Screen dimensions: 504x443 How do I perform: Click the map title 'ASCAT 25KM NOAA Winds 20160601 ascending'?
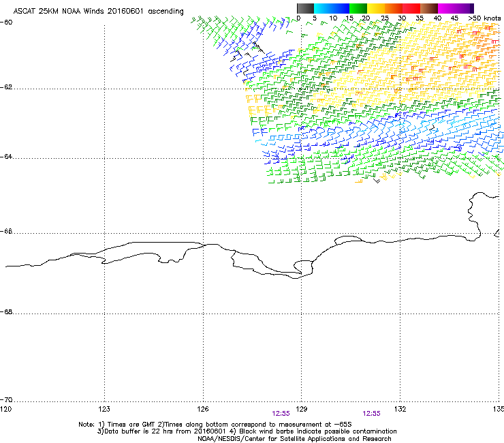click(x=98, y=12)
